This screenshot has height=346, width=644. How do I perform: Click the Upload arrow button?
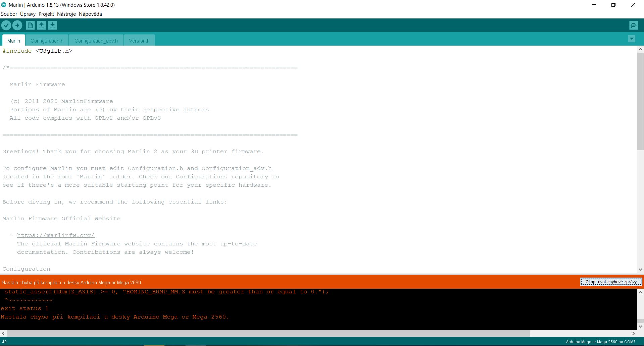click(17, 25)
